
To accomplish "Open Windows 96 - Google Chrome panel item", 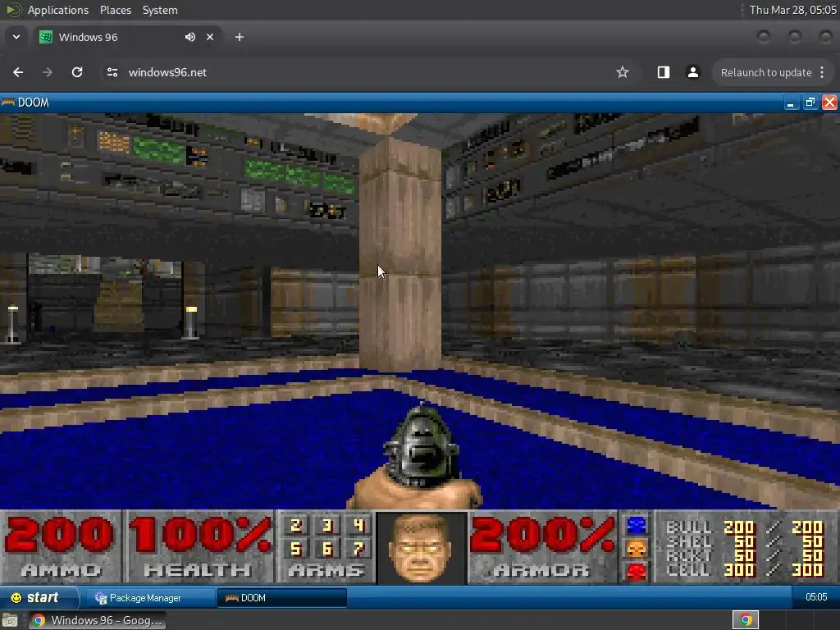I will point(97,620).
